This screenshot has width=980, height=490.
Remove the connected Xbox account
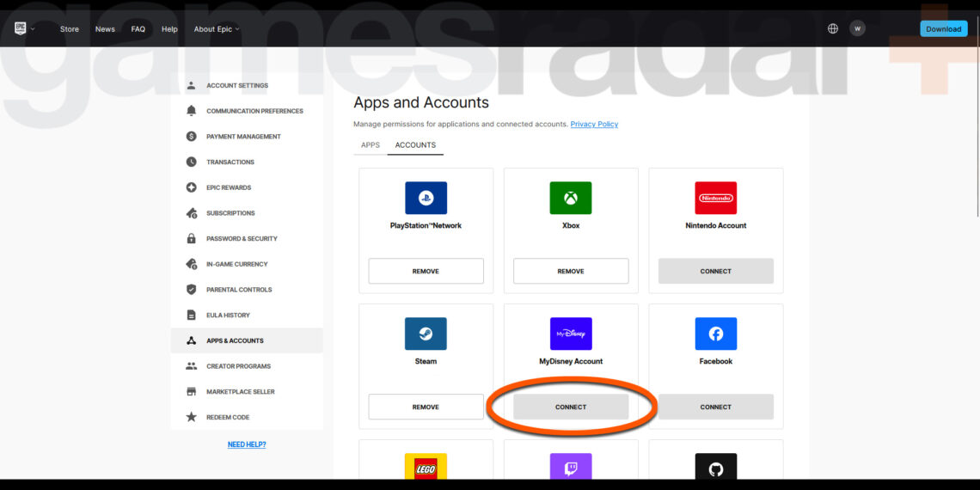point(571,271)
